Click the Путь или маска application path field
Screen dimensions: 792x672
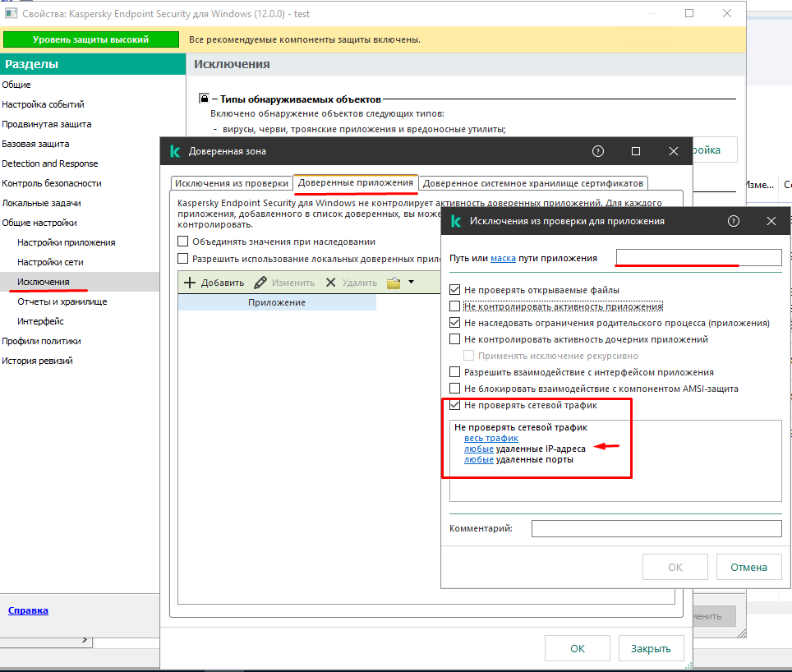[x=698, y=258]
